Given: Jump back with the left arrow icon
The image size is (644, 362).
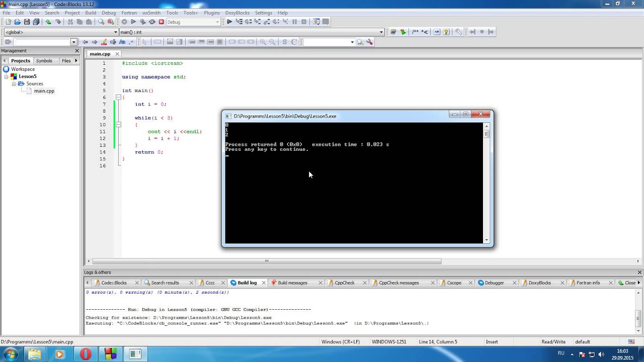Looking at the screenshot, I should point(85,42).
